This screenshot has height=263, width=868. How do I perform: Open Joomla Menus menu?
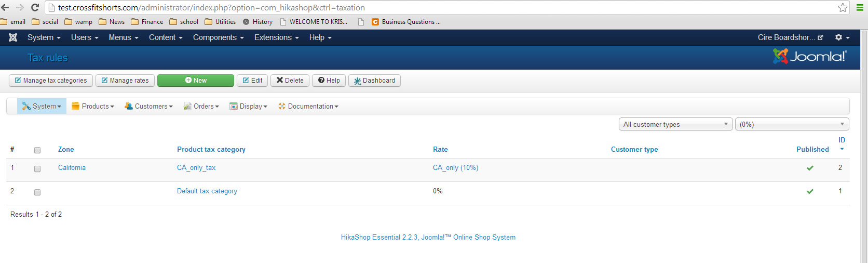click(x=124, y=37)
